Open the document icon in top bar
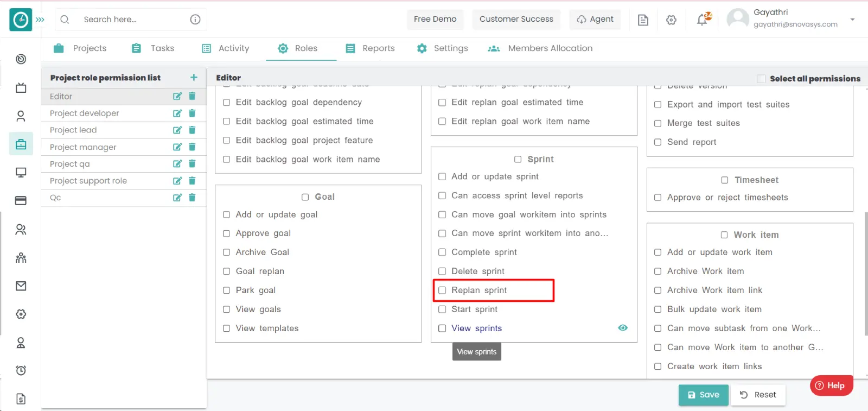The image size is (868, 411). click(x=643, y=20)
